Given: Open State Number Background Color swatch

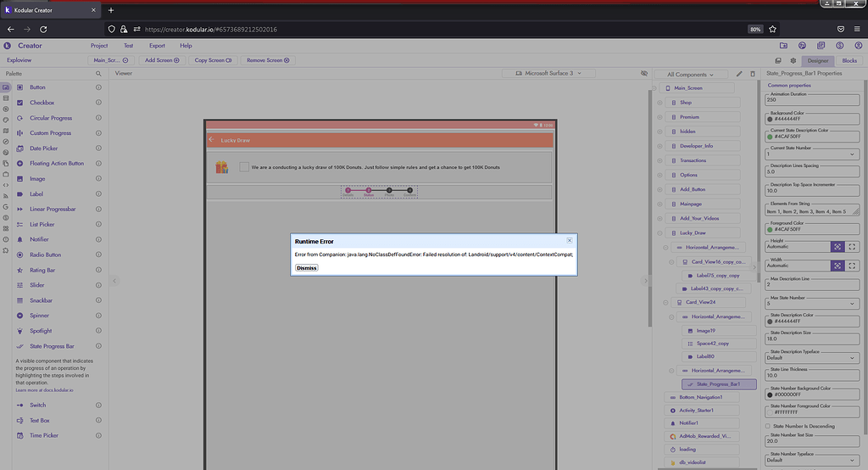Looking at the screenshot, I should (x=770, y=394).
